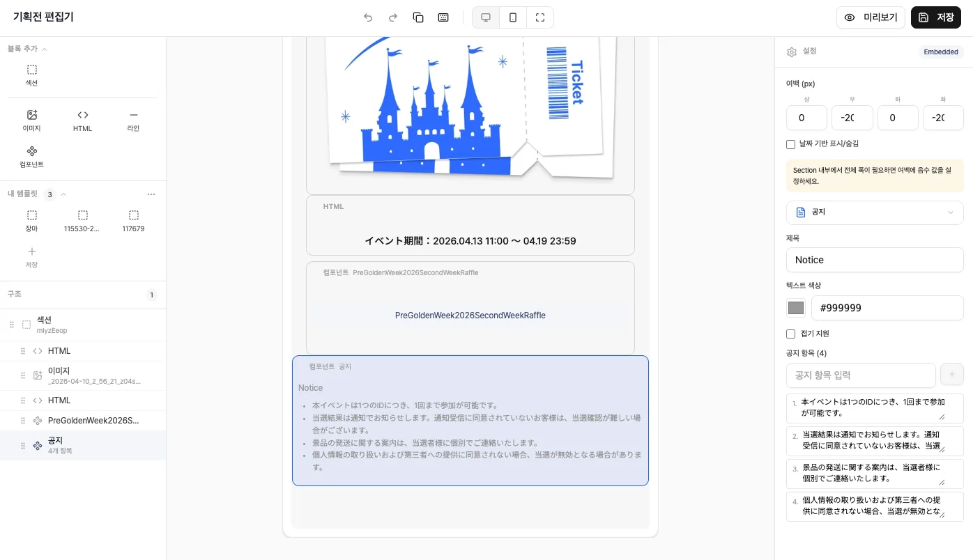The width and height of the screenshot is (973, 560).
Task: Open the 미리보기 preview
Action: 871,17
